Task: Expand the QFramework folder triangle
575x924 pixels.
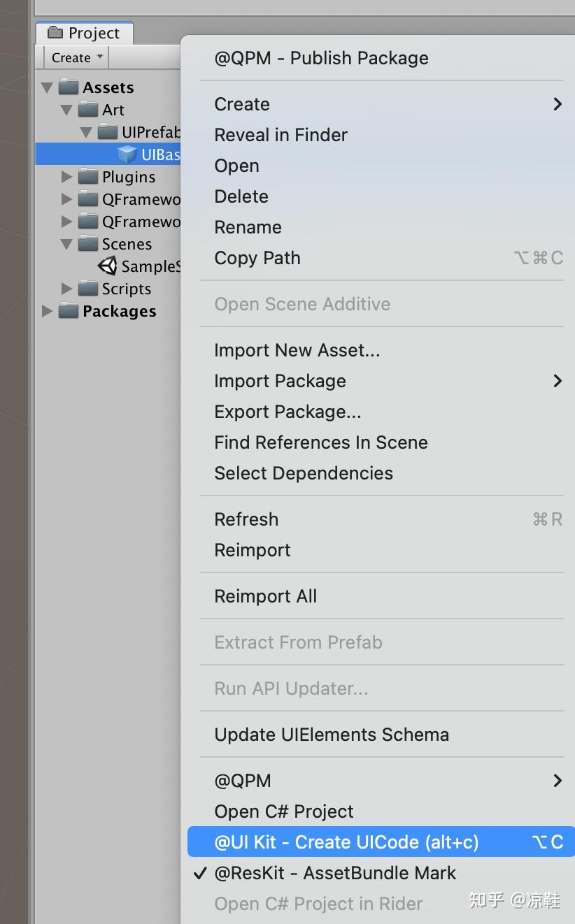Action: tap(66, 199)
